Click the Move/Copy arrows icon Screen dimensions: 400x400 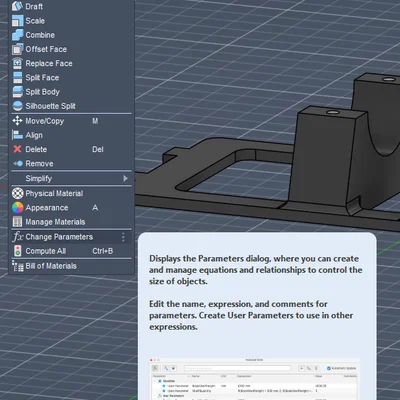[x=17, y=121]
